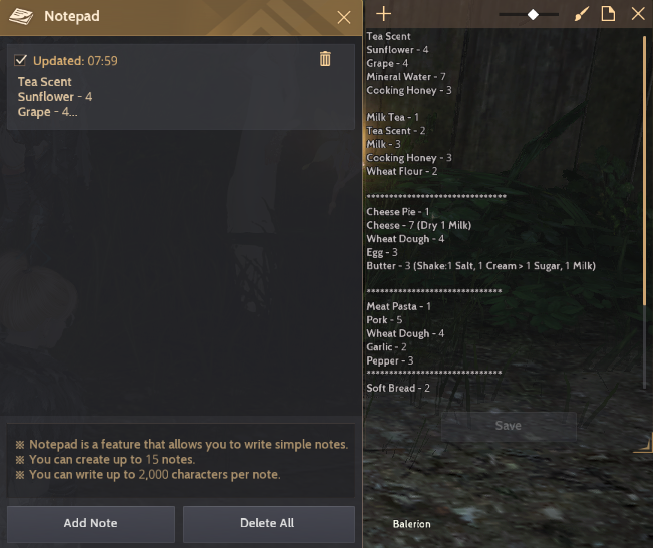This screenshot has width=653, height=548.
Task: Click the Save button on the note
Action: 508,426
